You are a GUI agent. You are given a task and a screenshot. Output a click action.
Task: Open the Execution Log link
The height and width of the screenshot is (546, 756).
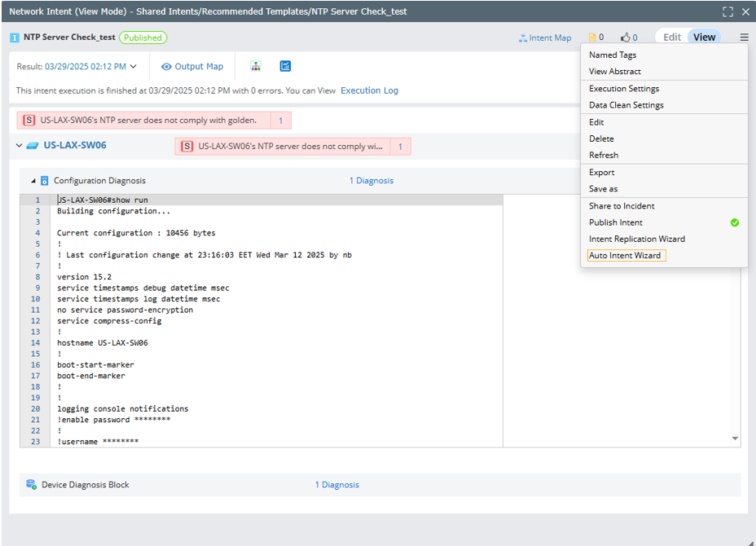pyautogui.click(x=369, y=90)
